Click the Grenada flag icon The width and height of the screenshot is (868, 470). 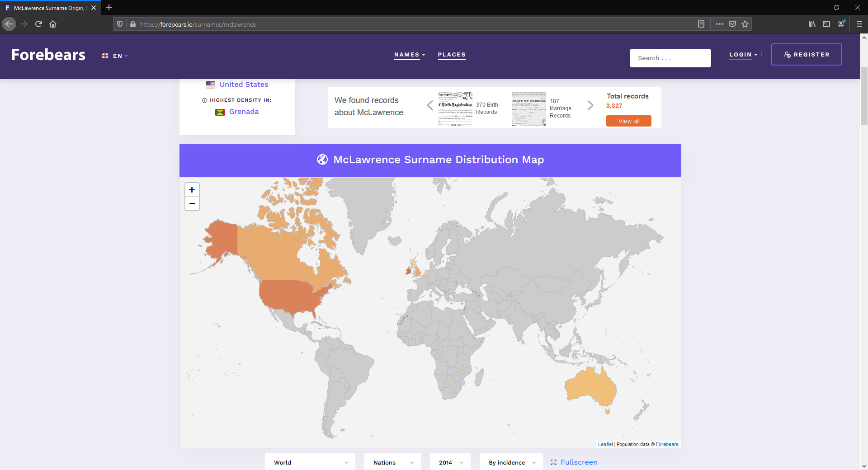point(220,112)
